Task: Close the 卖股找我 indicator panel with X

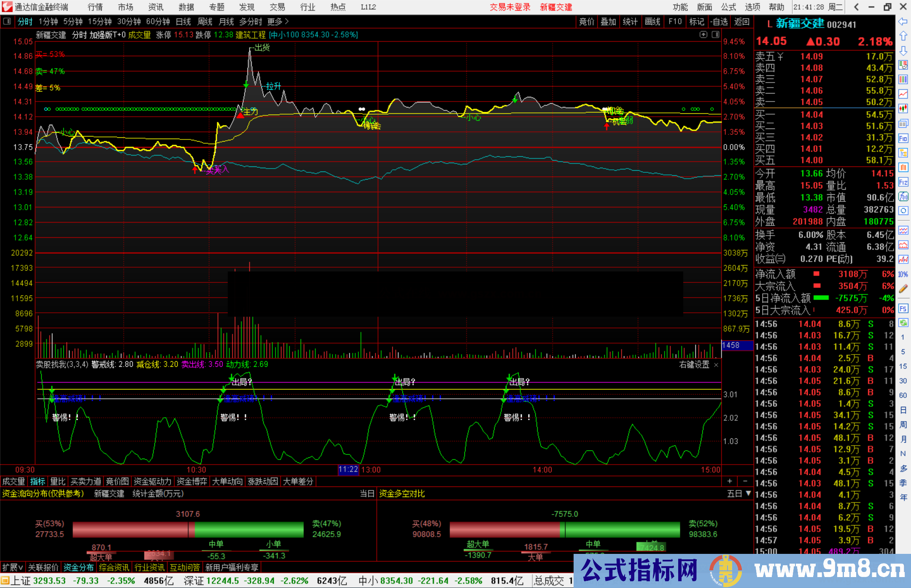Action: (x=716, y=365)
